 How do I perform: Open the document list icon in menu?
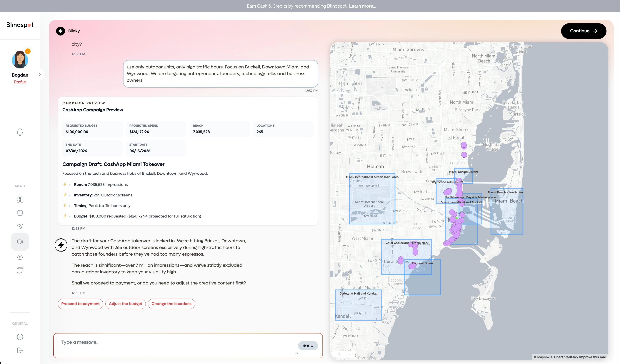click(20, 213)
